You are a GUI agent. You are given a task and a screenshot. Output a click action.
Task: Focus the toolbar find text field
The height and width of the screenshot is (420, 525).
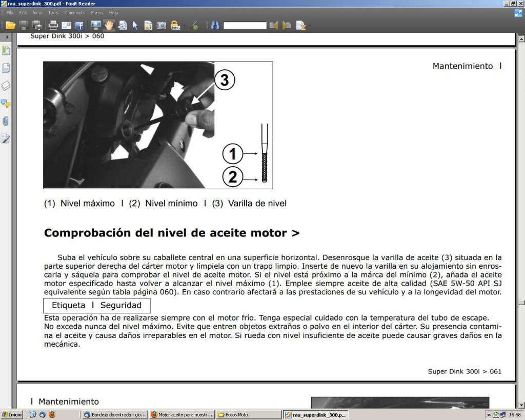245,26
